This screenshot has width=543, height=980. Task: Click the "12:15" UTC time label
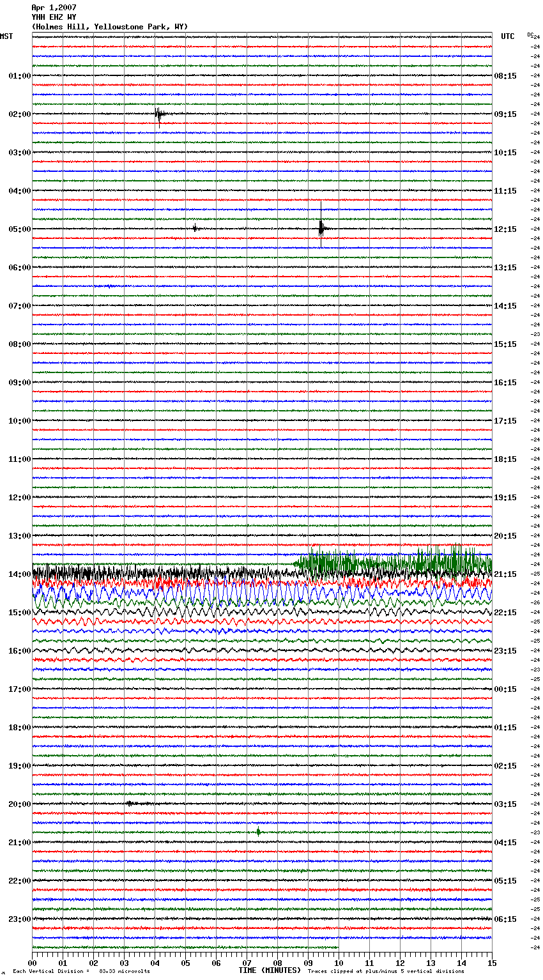coord(505,229)
